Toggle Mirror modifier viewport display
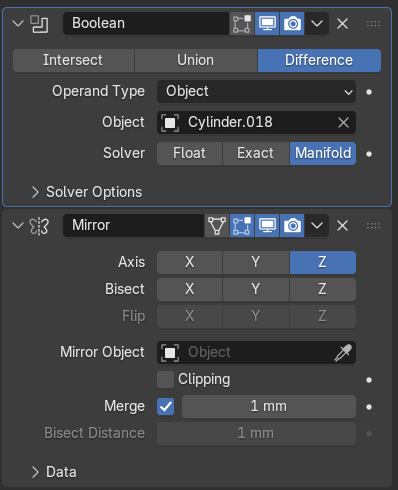 (267, 226)
